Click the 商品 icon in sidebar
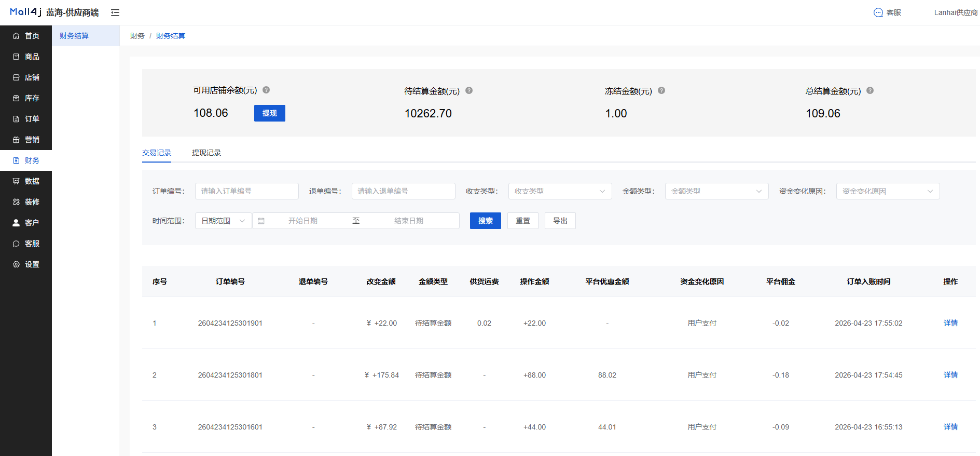 coord(16,57)
